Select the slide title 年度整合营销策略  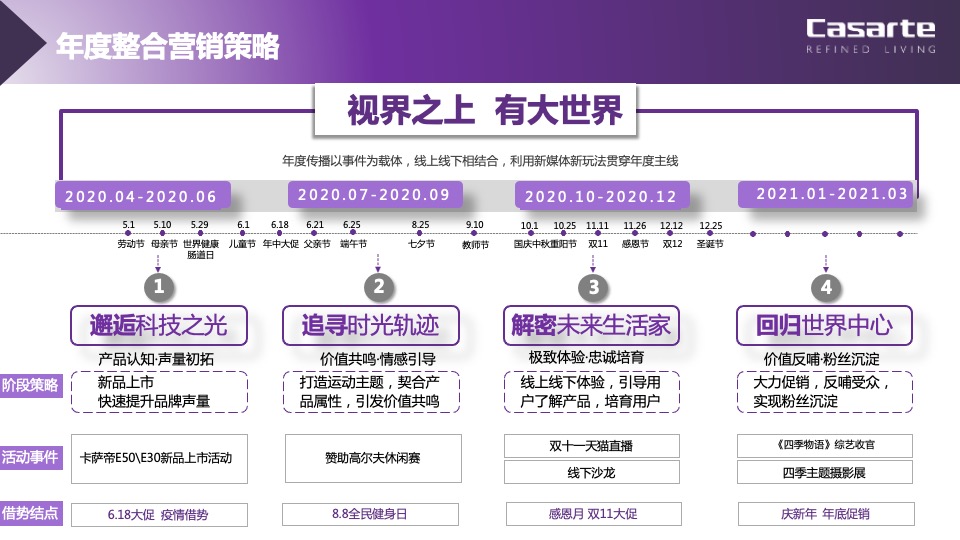tap(168, 46)
